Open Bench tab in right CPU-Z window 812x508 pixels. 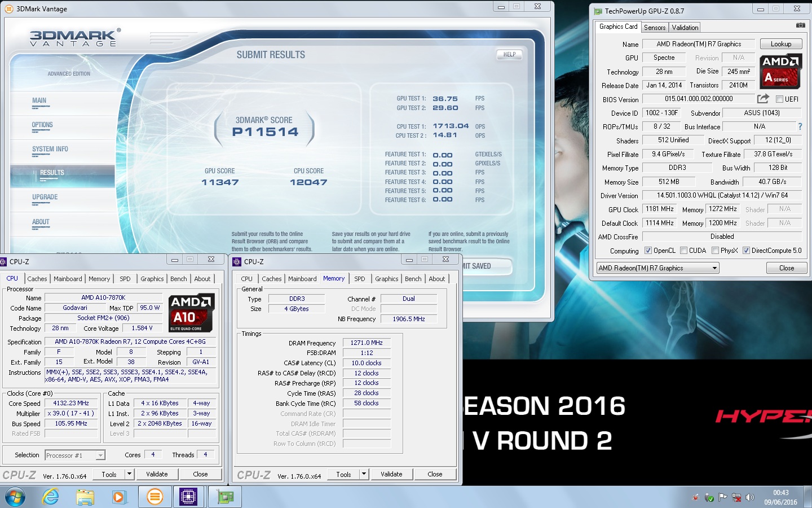(413, 279)
